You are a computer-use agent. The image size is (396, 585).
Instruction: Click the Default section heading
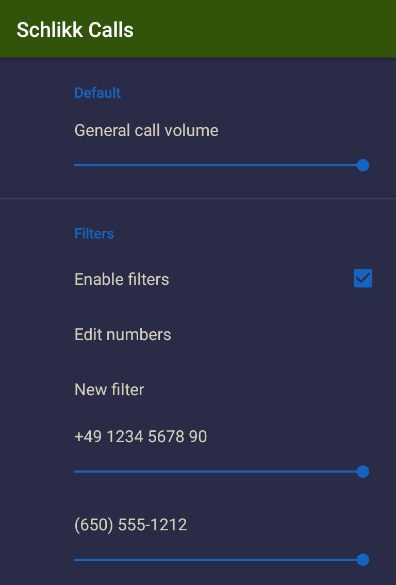97,93
